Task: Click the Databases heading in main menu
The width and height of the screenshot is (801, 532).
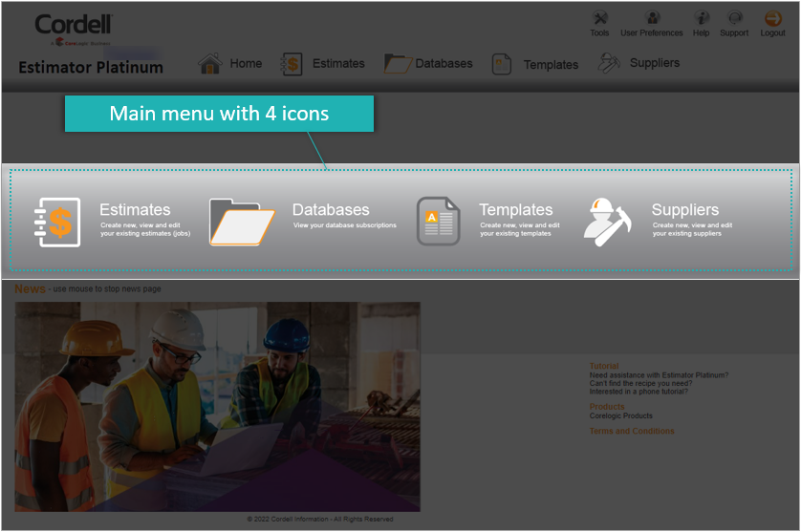Action: [331, 210]
